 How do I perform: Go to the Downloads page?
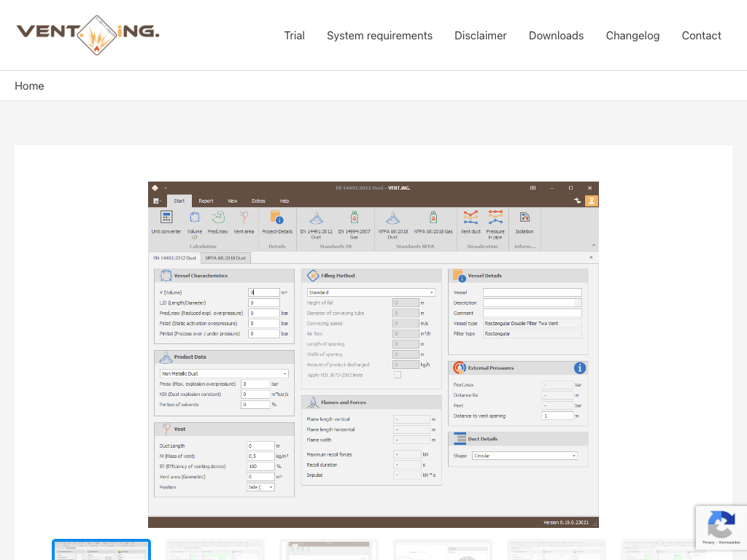coord(556,36)
